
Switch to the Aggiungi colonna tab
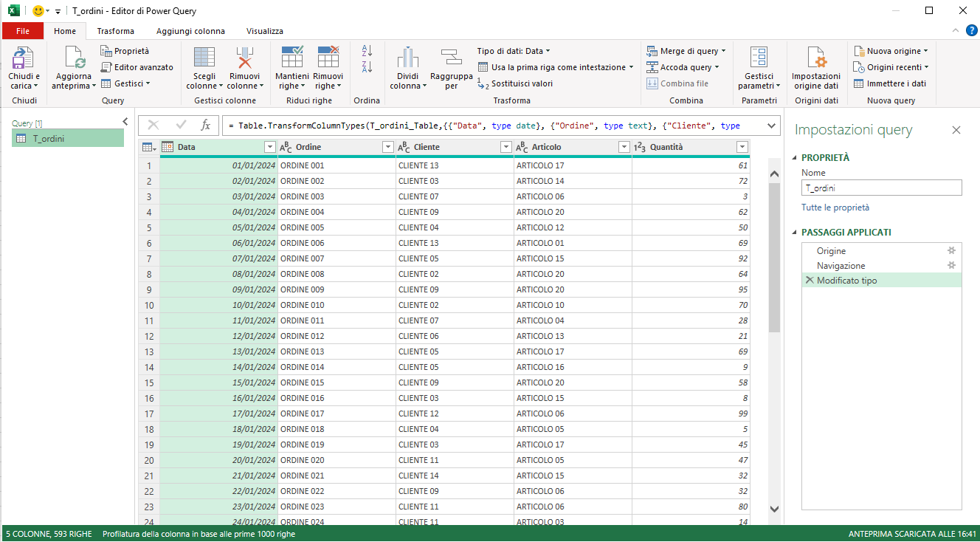(x=190, y=31)
